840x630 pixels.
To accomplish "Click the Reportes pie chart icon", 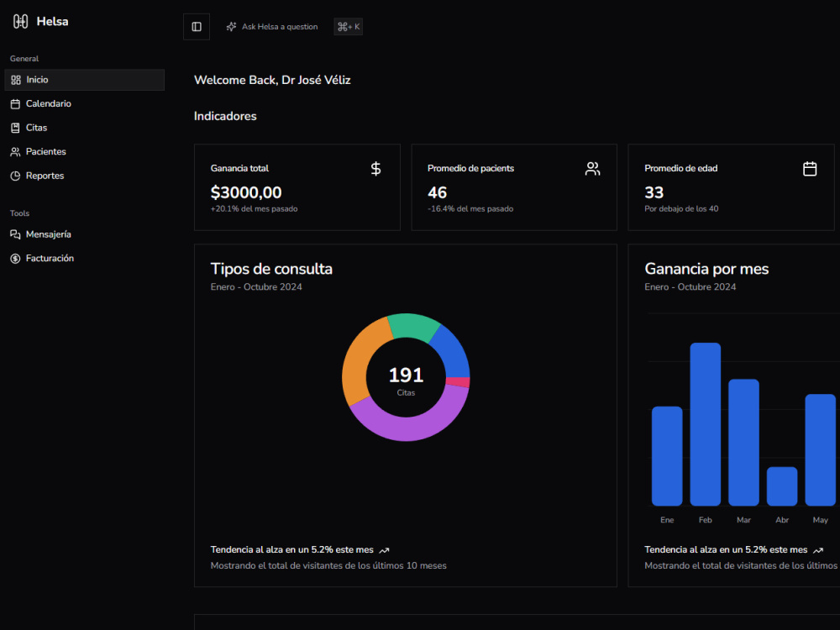I will [15, 176].
